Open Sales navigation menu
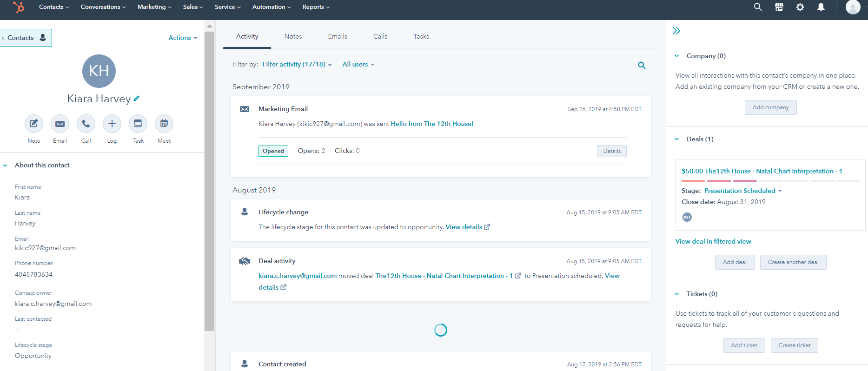The width and height of the screenshot is (868, 371). click(193, 7)
